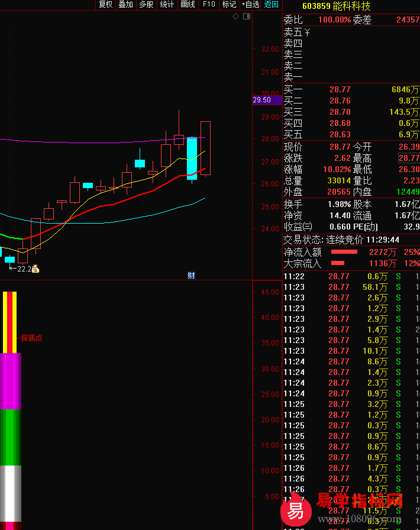Activate the 画线 drawing tool

pos(188,5)
